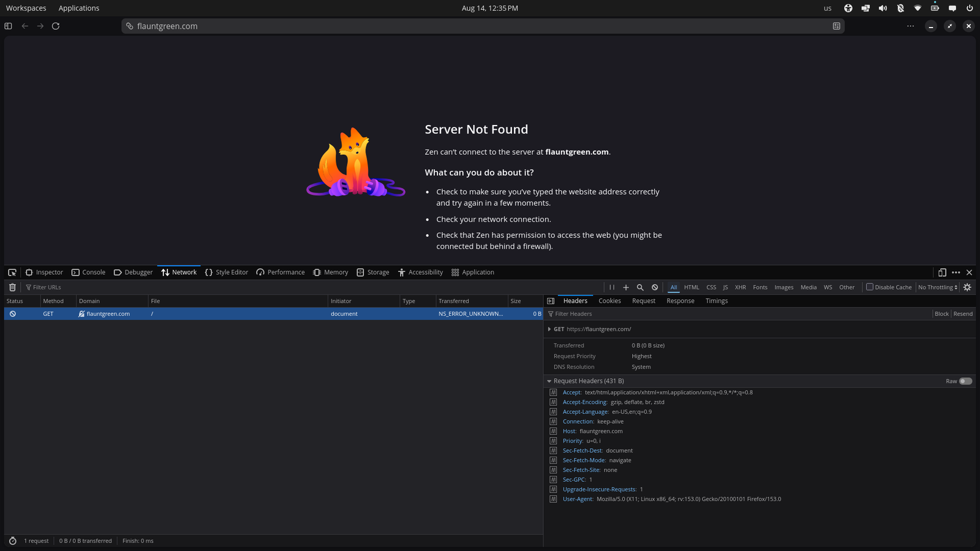Image resolution: width=980 pixels, height=551 pixels.
Task: Open the Storage tab
Action: [373, 272]
